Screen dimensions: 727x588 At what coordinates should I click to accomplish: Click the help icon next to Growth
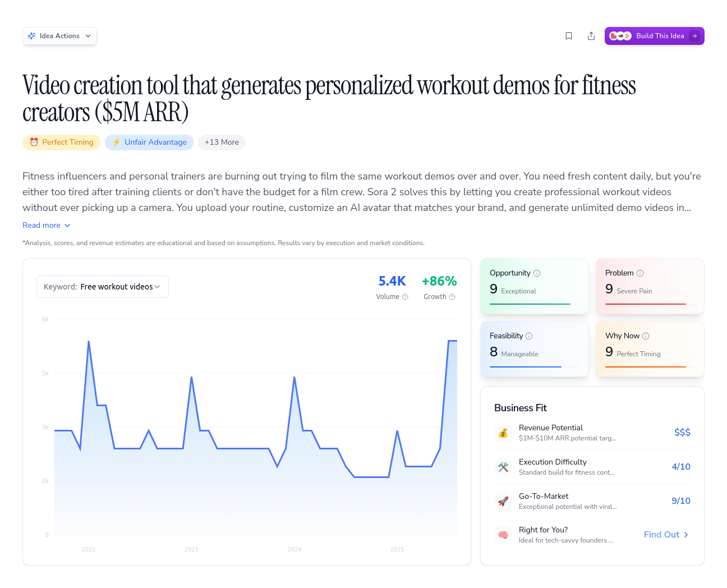(x=452, y=297)
